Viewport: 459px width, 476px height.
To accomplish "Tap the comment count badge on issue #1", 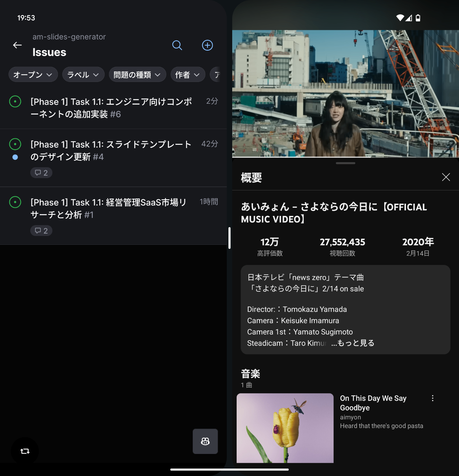I will click(41, 231).
